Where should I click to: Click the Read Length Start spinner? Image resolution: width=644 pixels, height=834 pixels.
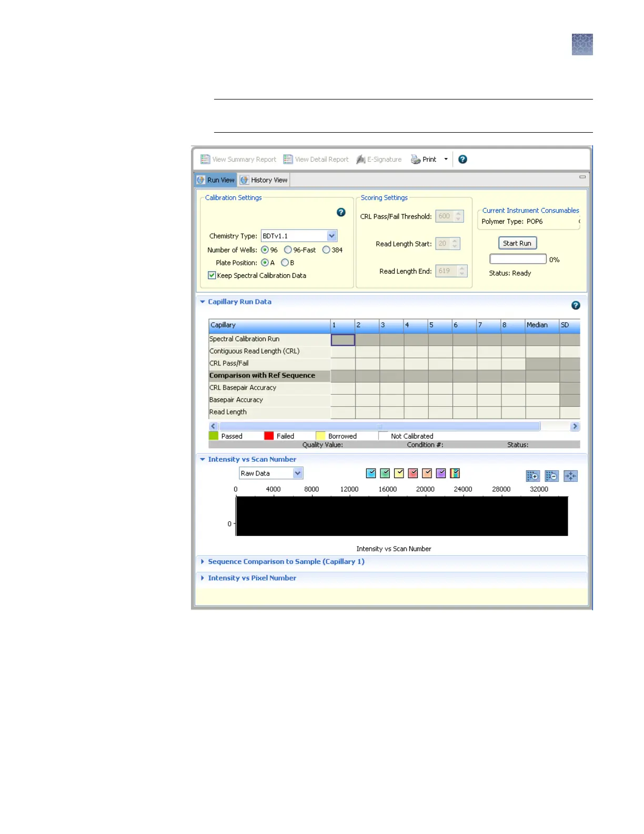[x=448, y=244]
